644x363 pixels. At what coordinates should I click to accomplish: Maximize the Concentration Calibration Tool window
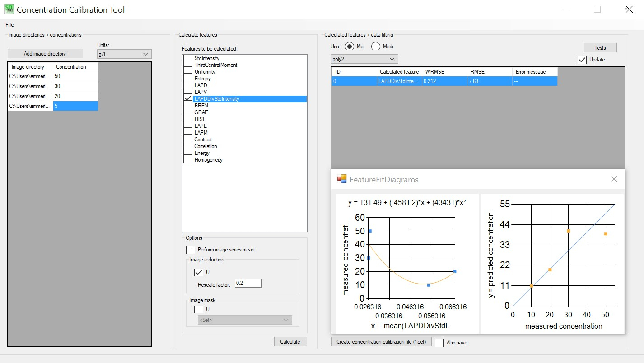[x=597, y=9]
